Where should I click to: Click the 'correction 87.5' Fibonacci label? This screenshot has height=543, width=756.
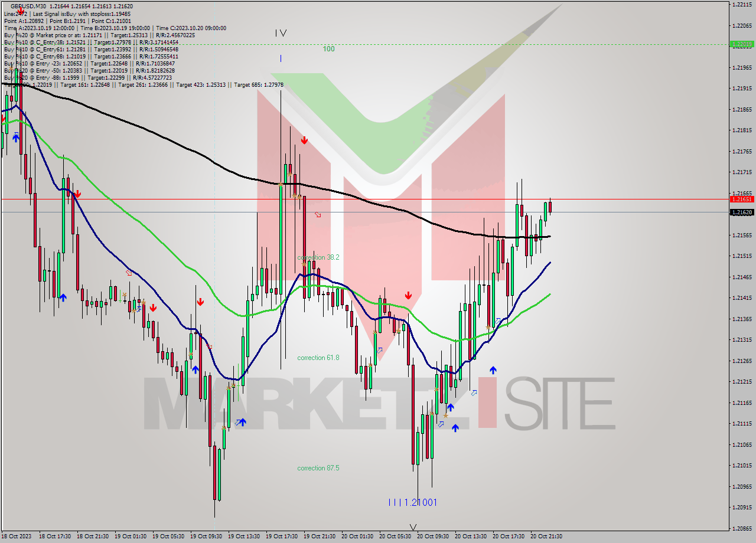tap(318, 468)
